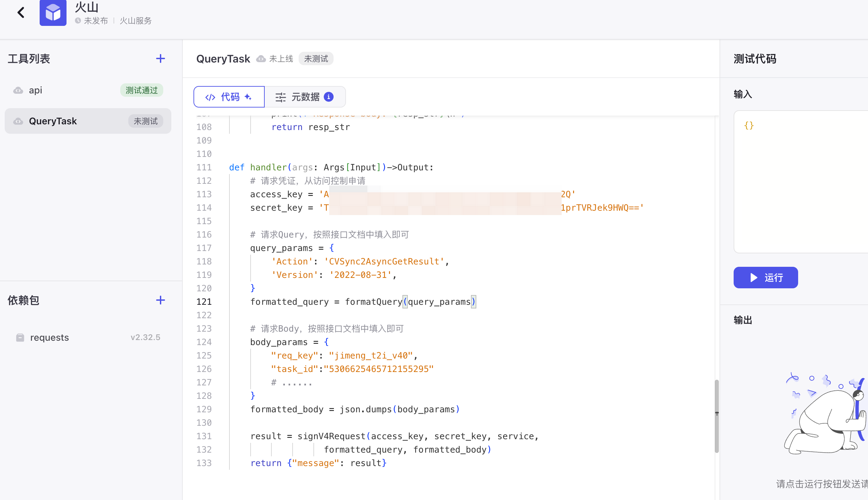Click the code editor vertical scrollbar

coord(717,416)
